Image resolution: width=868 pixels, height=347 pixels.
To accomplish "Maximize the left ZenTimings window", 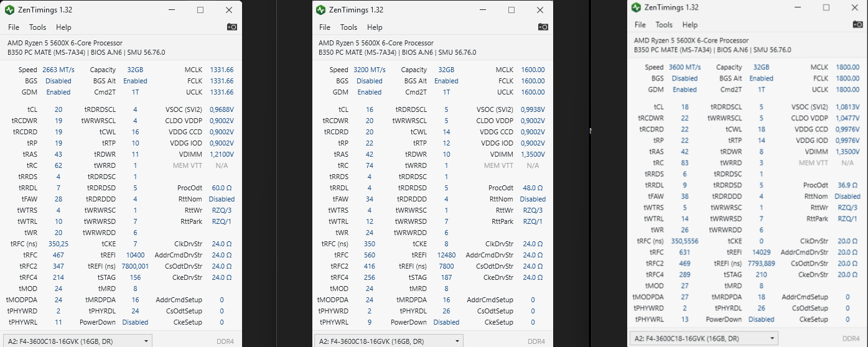I will [200, 10].
